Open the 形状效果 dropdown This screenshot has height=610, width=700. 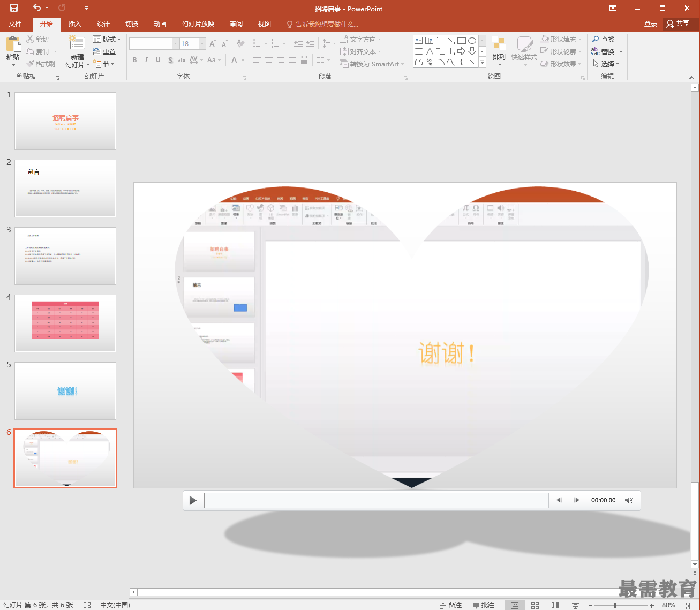tap(561, 64)
